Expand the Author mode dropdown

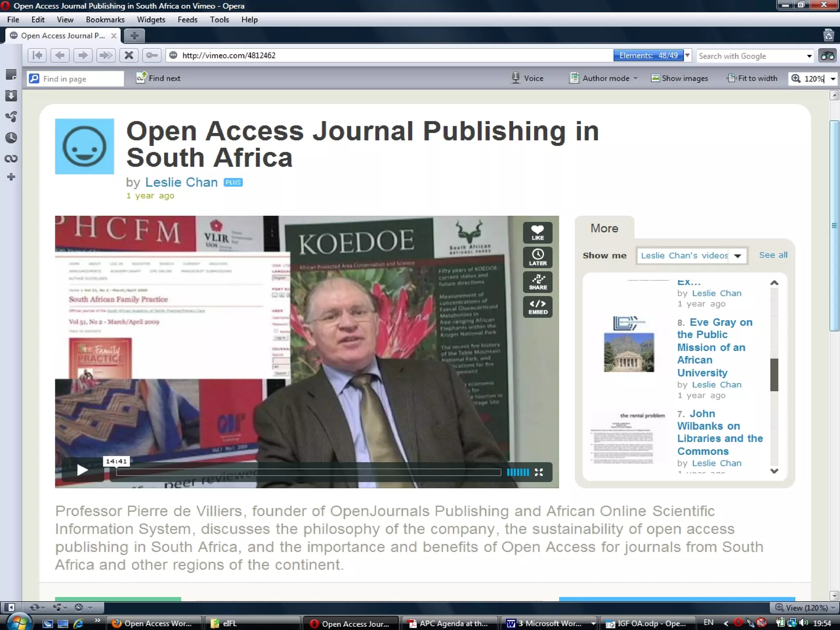click(636, 78)
